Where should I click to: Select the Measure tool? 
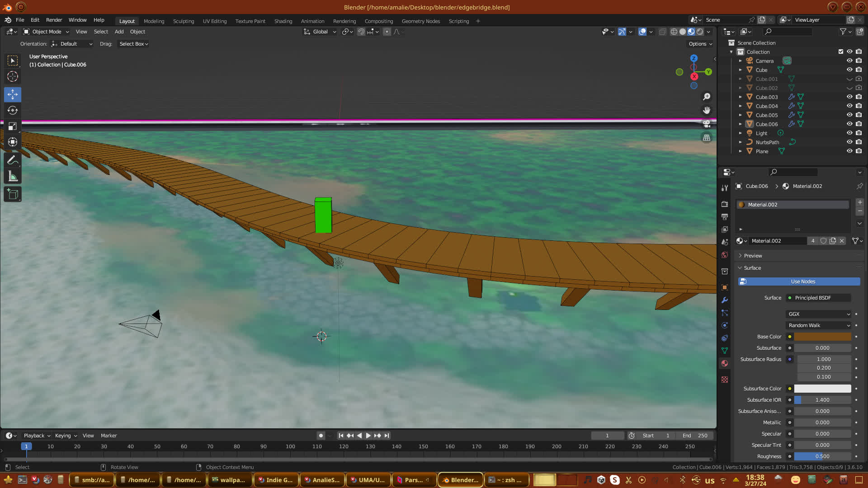click(13, 177)
